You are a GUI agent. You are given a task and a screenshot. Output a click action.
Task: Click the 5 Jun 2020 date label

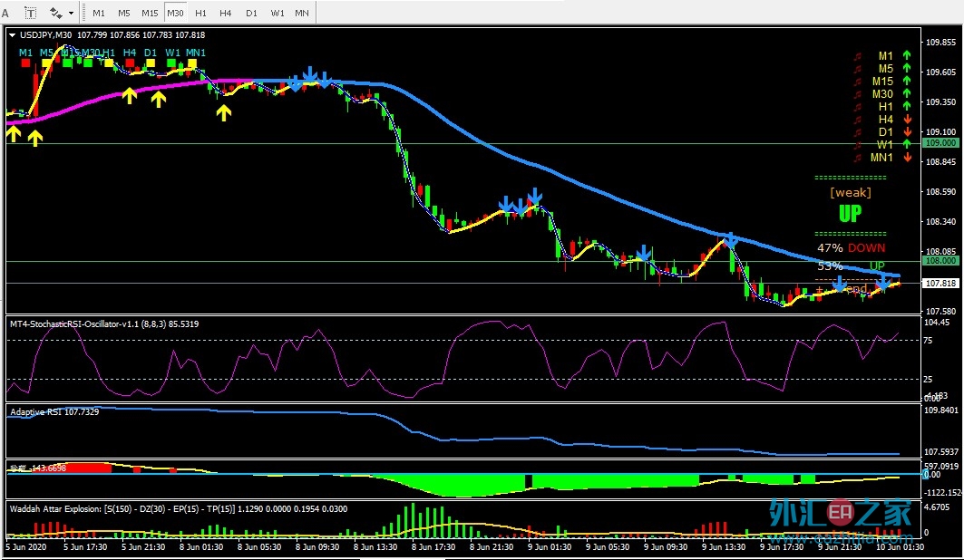tap(25, 546)
